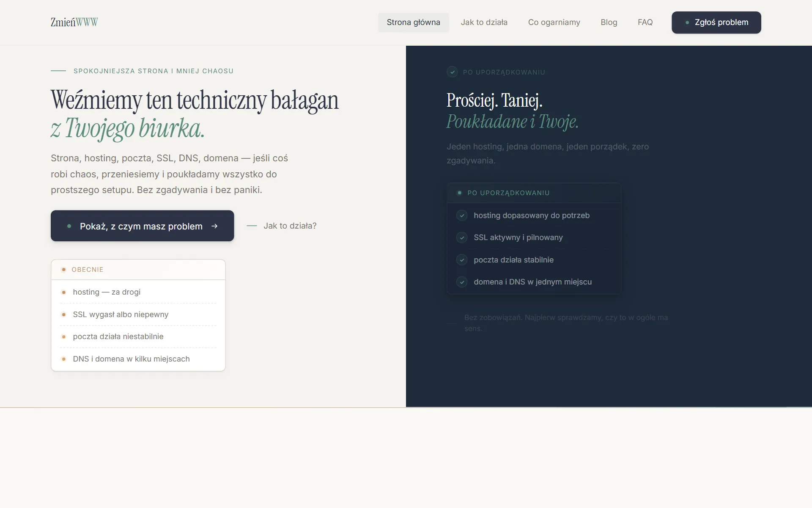This screenshot has height=508, width=812.
Task: Click Pokaż, z czym masz problem button
Action: tap(142, 226)
